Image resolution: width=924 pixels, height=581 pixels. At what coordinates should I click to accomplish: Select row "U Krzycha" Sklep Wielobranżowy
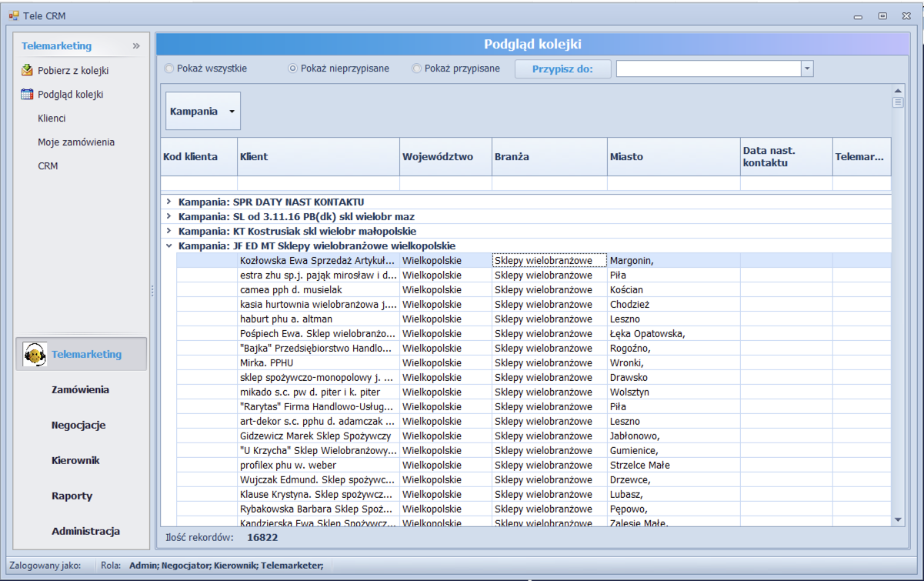(x=534, y=451)
